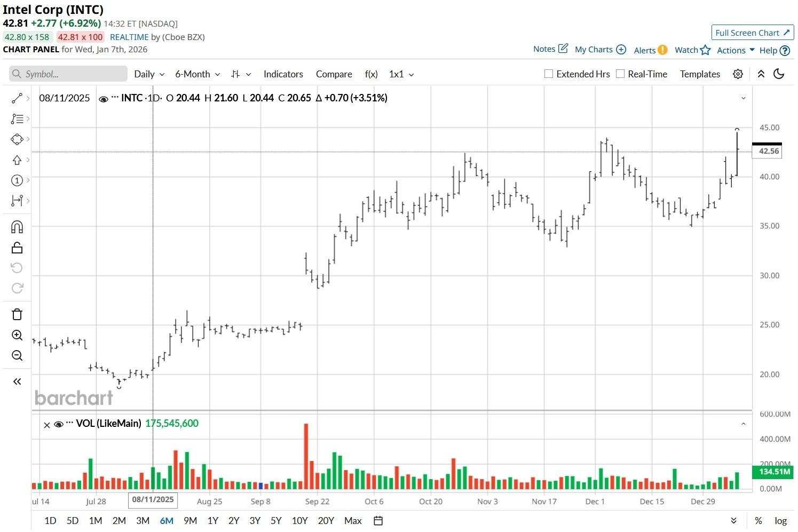Open the Indicators menu
Screen dimensions: 798x532
coord(283,74)
